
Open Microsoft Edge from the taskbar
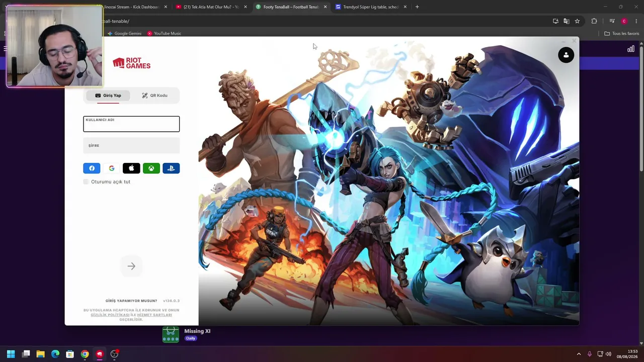click(55, 354)
